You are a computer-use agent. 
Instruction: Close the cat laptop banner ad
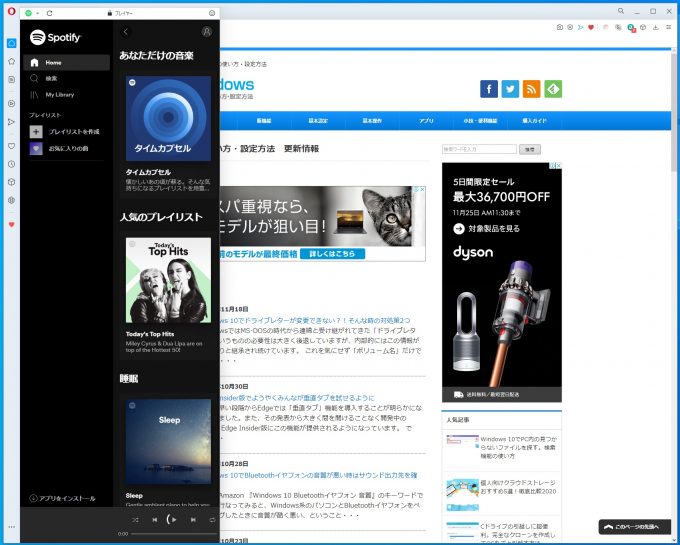(422, 189)
